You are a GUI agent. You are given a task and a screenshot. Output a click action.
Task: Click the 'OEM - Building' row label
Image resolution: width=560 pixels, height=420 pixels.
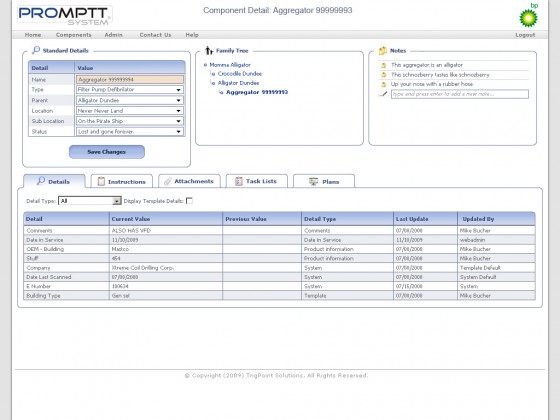point(45,249)
